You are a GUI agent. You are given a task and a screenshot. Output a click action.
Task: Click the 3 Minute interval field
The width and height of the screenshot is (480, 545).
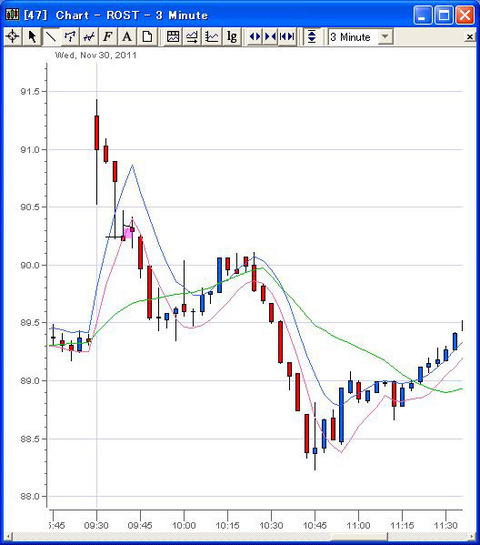[x=353, y=37]
